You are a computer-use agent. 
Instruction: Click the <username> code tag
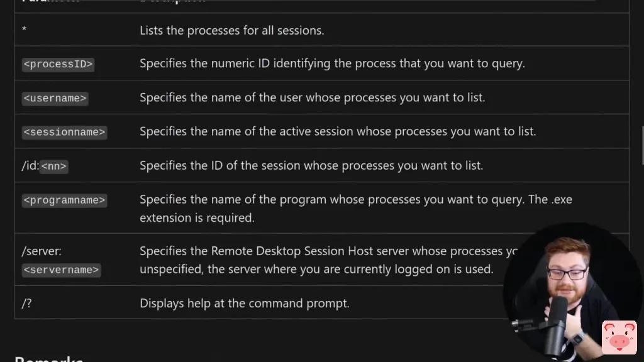click(55, 98)
